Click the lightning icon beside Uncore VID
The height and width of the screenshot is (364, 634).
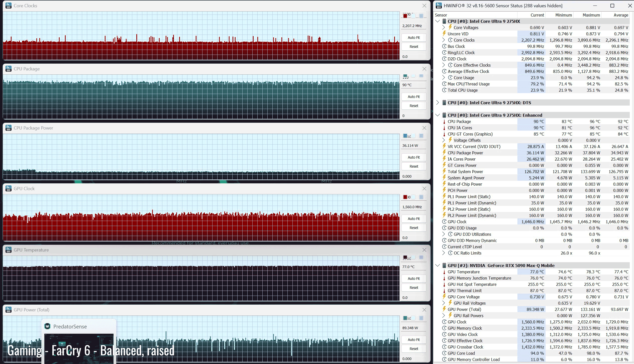[444, 34]
